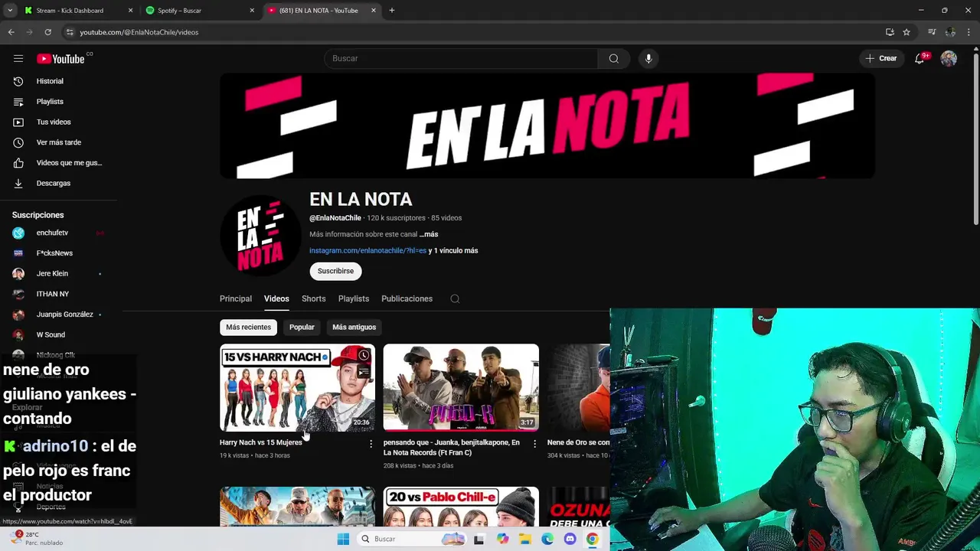
Task: Filter videos by Más antiguos
Action: click(x=354, y=328)
